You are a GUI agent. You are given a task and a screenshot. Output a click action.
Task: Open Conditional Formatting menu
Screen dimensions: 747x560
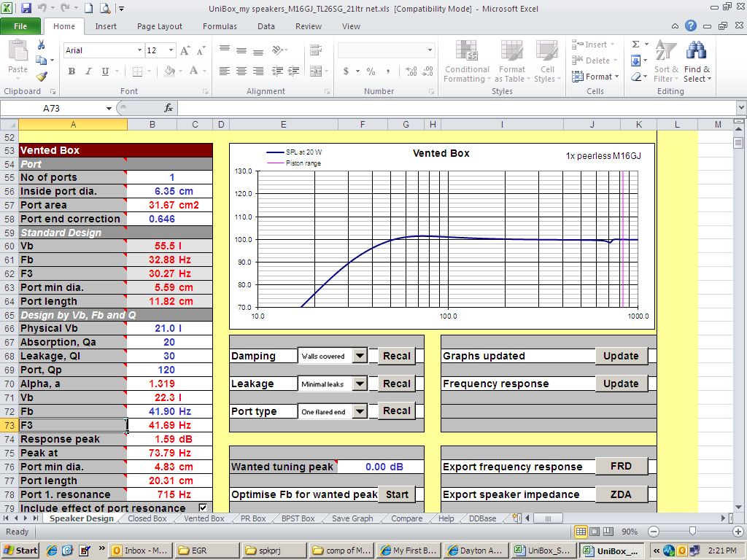[x=467, y=61]
